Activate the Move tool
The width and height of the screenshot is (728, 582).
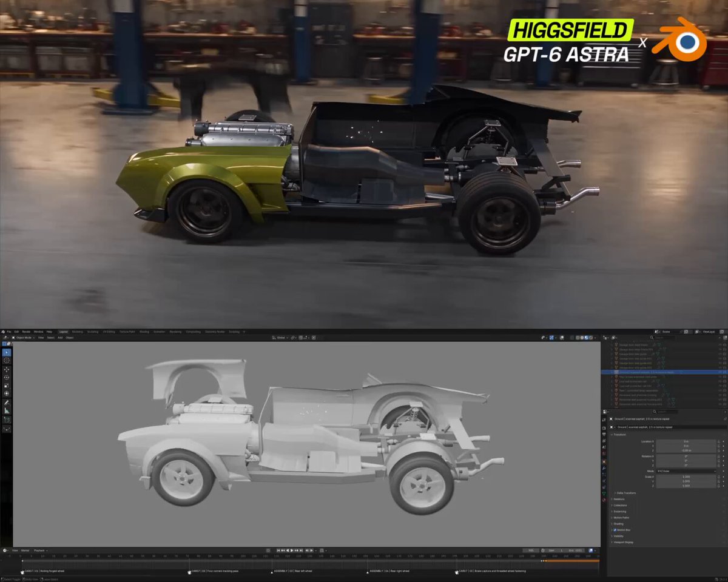[7, 369]
